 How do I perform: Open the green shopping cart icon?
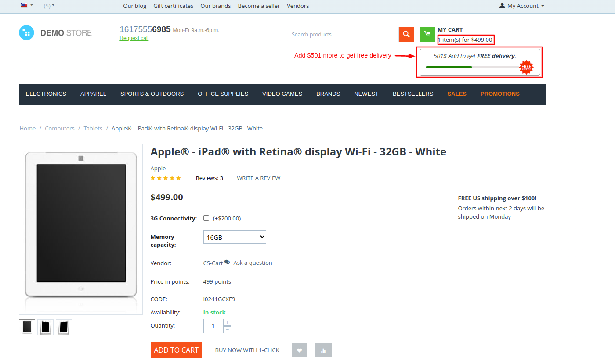click(427, 34)
